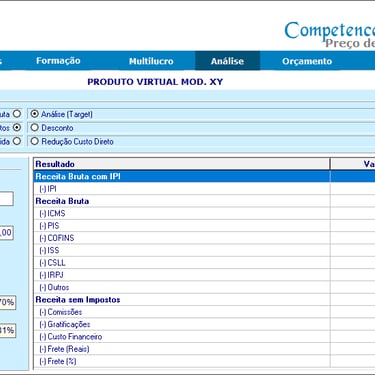The image size is (375, 375).
Task: Select the (-) Frete (Reais) row
Action: [204, 349]
